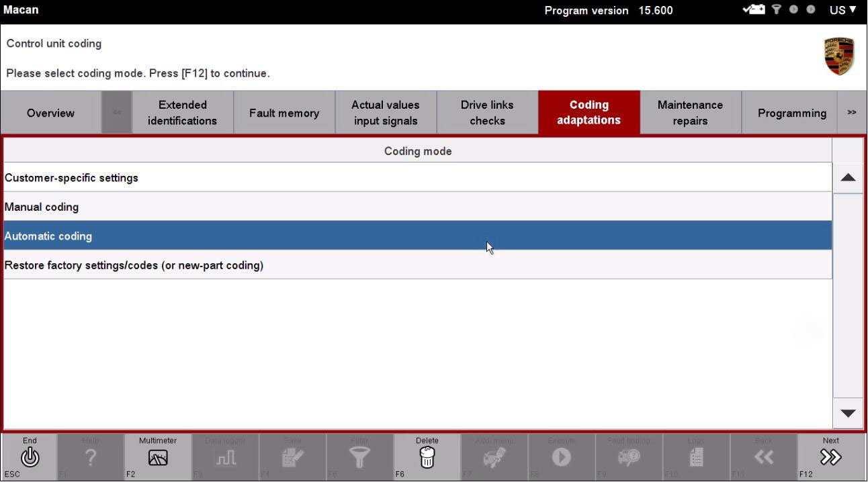Click the scroll down arrow of the list
The height and width of the screenshot is (482, 868).
pos(848,413)
